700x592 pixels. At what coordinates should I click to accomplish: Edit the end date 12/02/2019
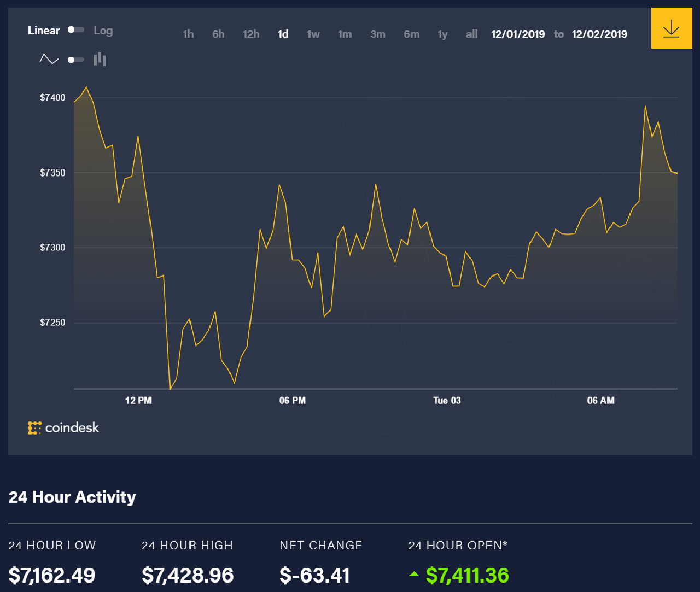pyautogui.click(x=599, y=34)
